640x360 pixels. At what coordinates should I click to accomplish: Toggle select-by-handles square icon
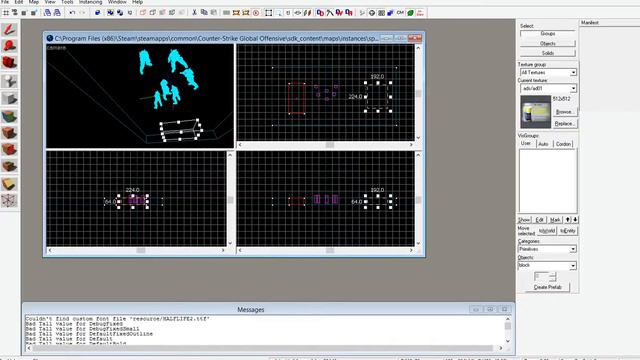coord(269,13)
